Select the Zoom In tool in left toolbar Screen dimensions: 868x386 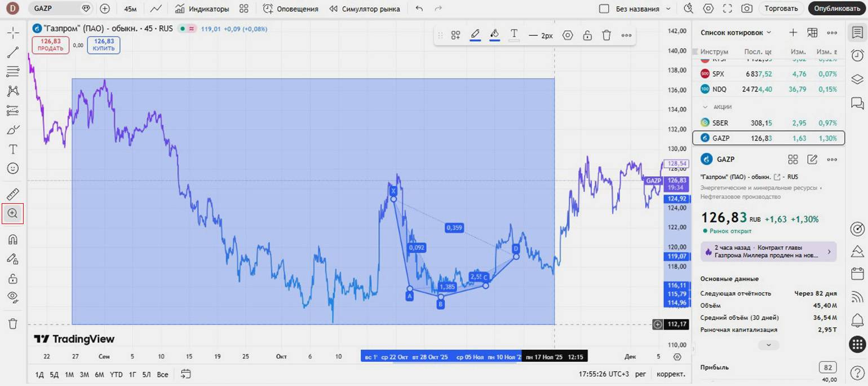[12, 213]
